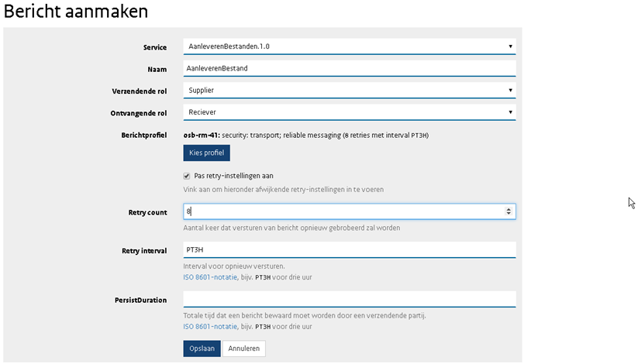Click the Kies profiel button

click(206, 153)
